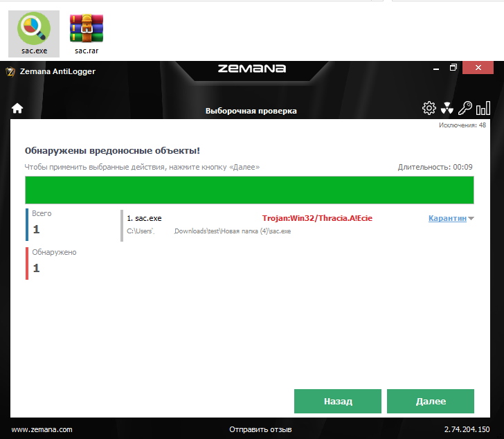Open the quarantine radiation icon
The height and width of the screenshot is (439, 504).
(447, 108)
